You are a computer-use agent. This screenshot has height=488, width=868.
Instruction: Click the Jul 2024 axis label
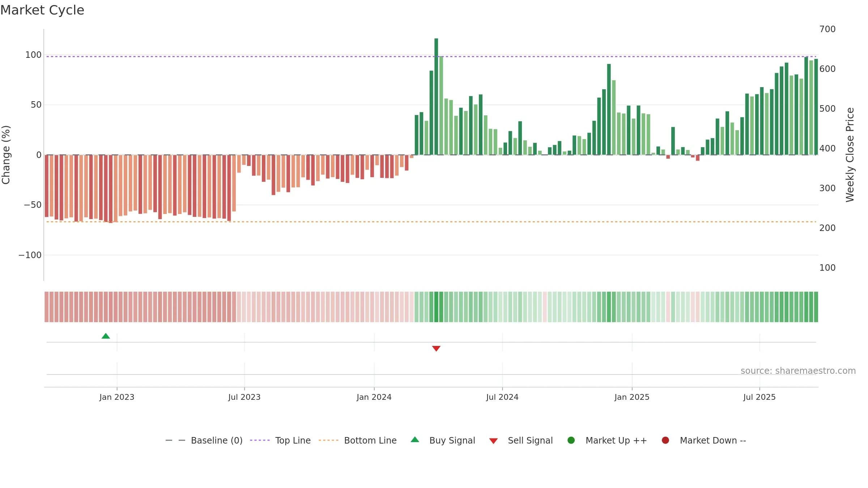[x=502, y=397]
